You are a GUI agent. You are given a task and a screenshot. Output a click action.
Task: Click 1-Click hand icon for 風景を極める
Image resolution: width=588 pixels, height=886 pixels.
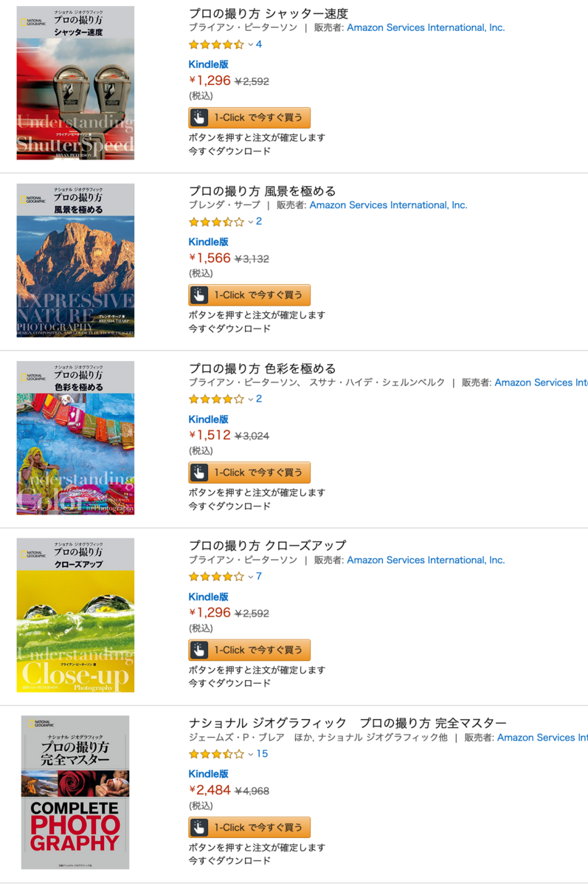click(199, 295)
